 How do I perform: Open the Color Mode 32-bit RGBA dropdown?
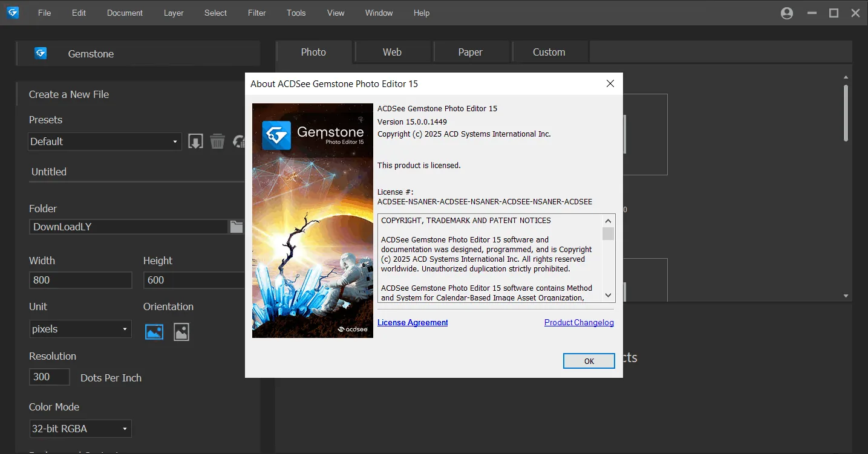click(80, 429)
